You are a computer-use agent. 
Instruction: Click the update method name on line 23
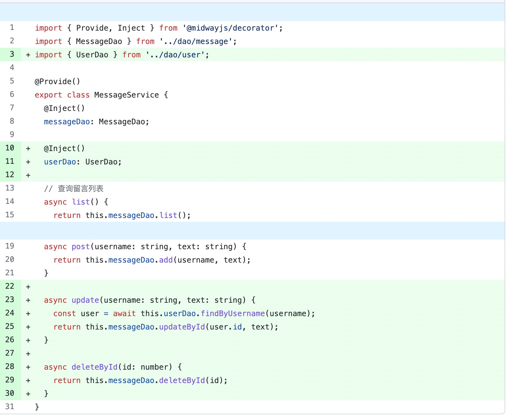pyautogui.click(x=86, y=300)
